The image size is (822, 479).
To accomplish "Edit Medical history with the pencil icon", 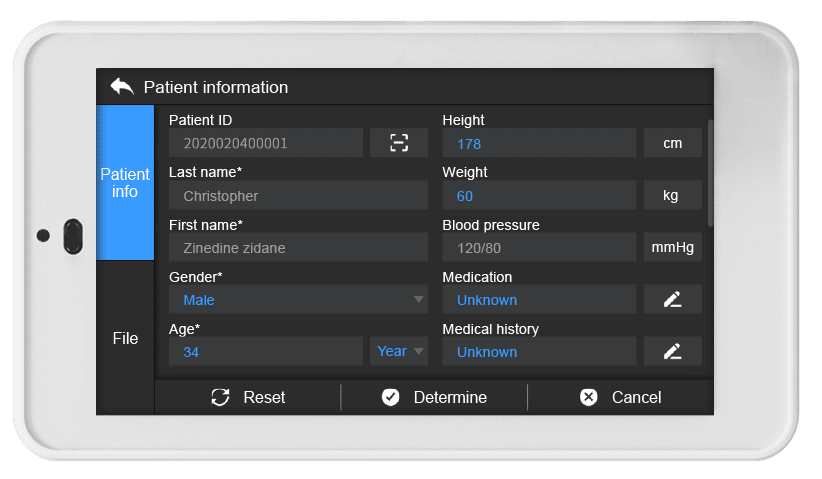I will [673, 351].
